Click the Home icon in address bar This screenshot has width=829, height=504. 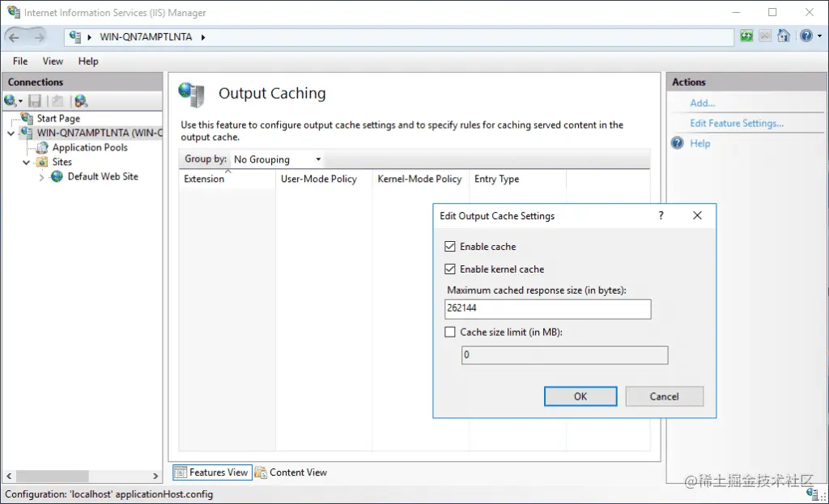click(x=784, y=36)
